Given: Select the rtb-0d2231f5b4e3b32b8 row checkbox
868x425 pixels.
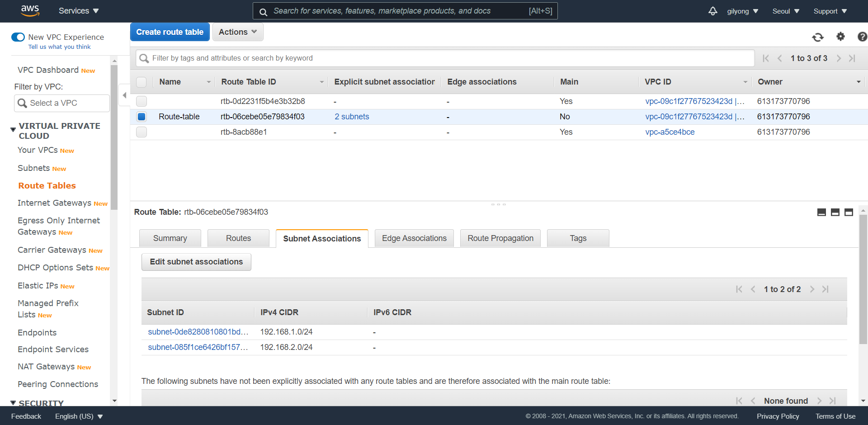Looking at the screenshot, I should 142,101.
